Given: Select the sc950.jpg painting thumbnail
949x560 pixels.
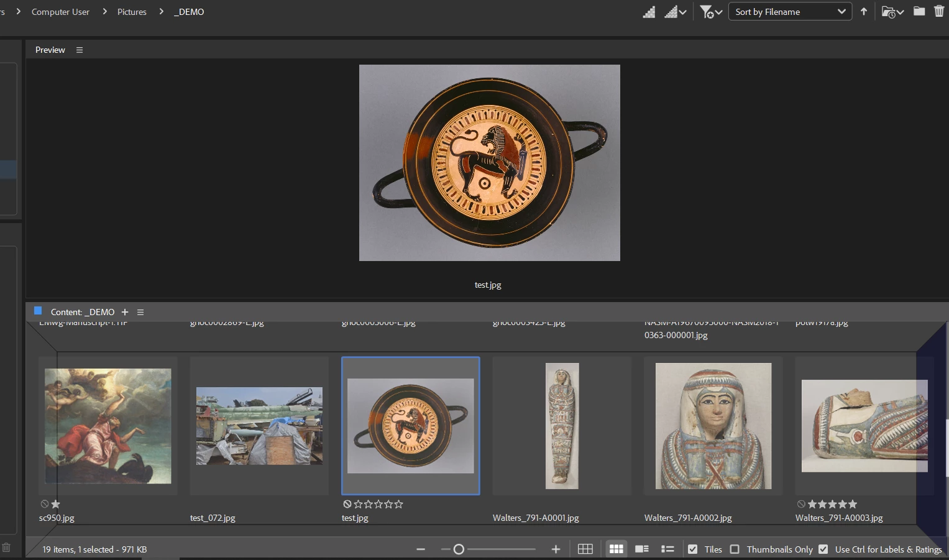Looking at the screenshot, I should click(108, 426).
